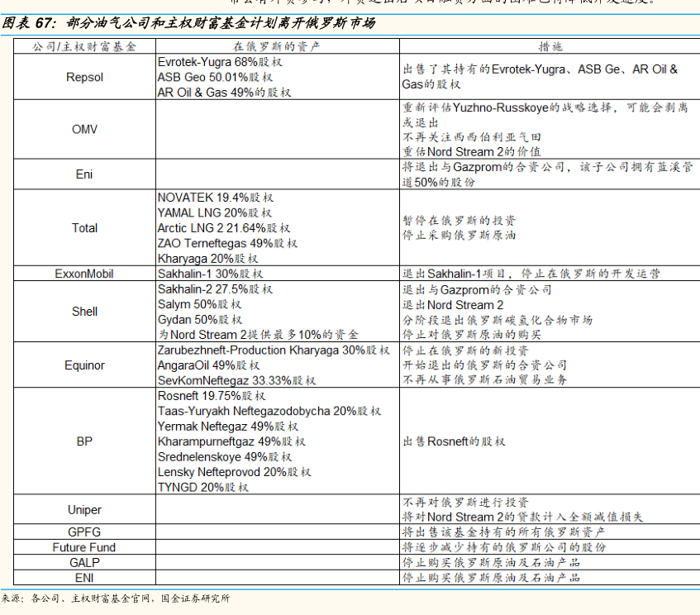
Task: Click the ExxonMobil company cell
Action: pyautogui.click(x=84, y=274)
